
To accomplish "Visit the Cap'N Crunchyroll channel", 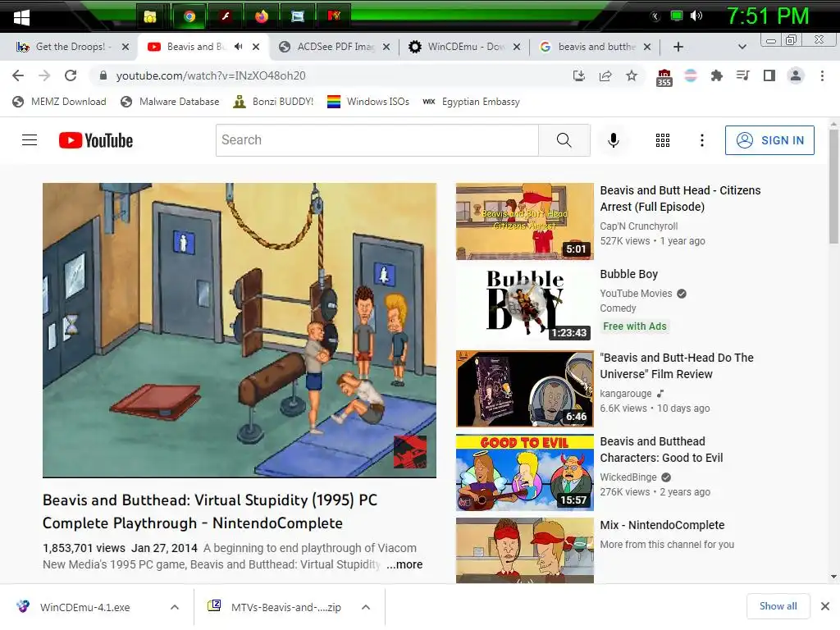I will tap(638, 226).
